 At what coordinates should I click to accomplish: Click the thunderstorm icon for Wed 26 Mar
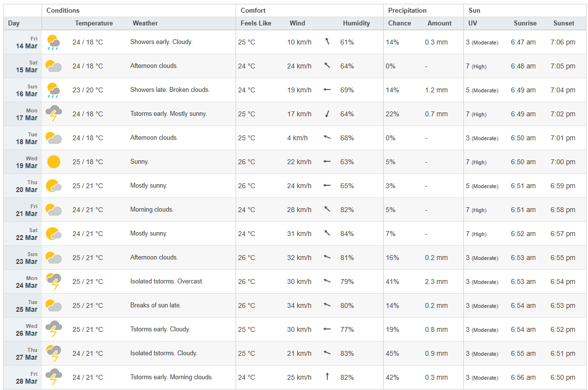[53, 329]
